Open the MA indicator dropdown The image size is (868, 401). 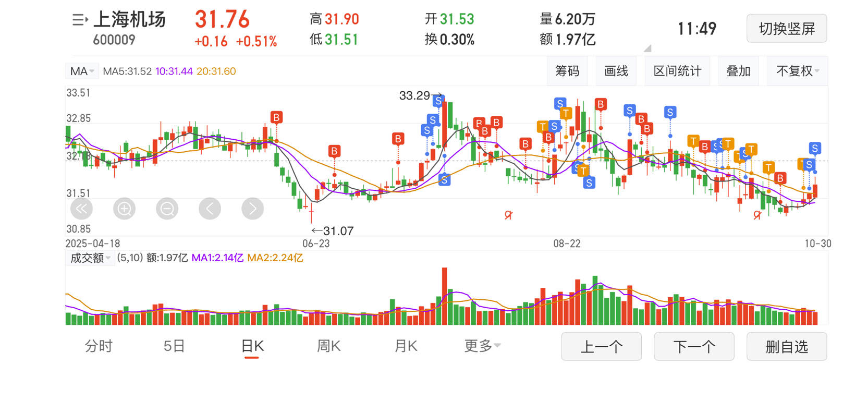click(x=82, y=71)
